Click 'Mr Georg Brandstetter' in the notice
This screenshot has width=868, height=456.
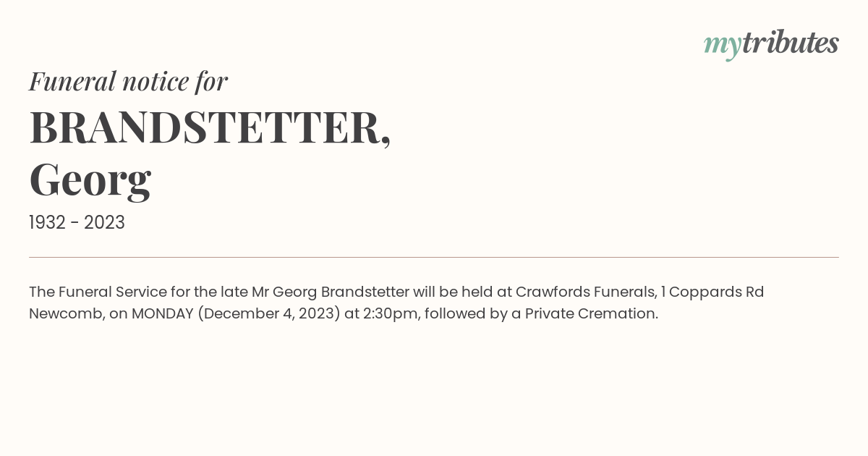tap(330, 292)
